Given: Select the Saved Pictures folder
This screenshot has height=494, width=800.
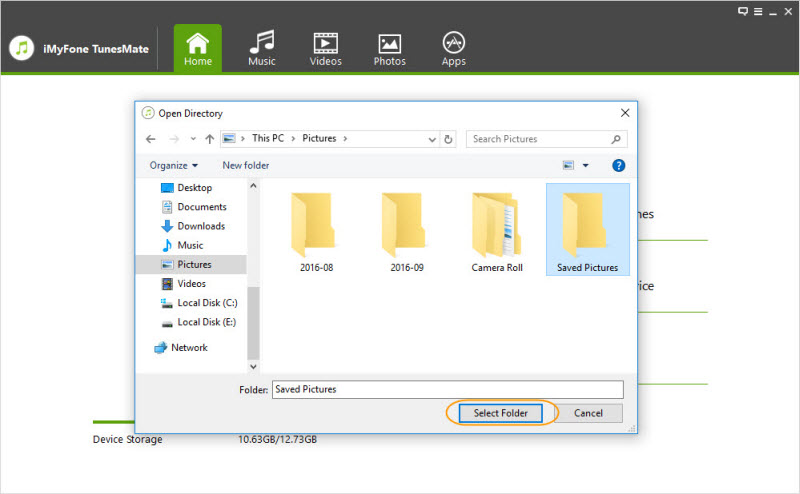Looking at the screenshot, I should [x=588, y=230].
